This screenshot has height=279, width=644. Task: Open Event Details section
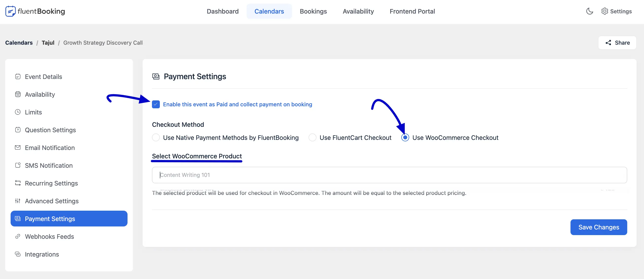[x=69, y=76]
